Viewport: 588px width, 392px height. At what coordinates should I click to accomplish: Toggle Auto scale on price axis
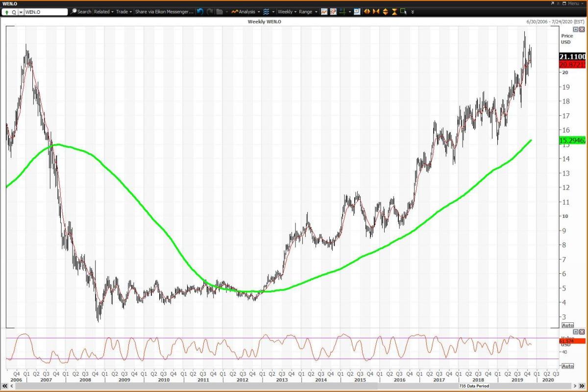point(567,325)
